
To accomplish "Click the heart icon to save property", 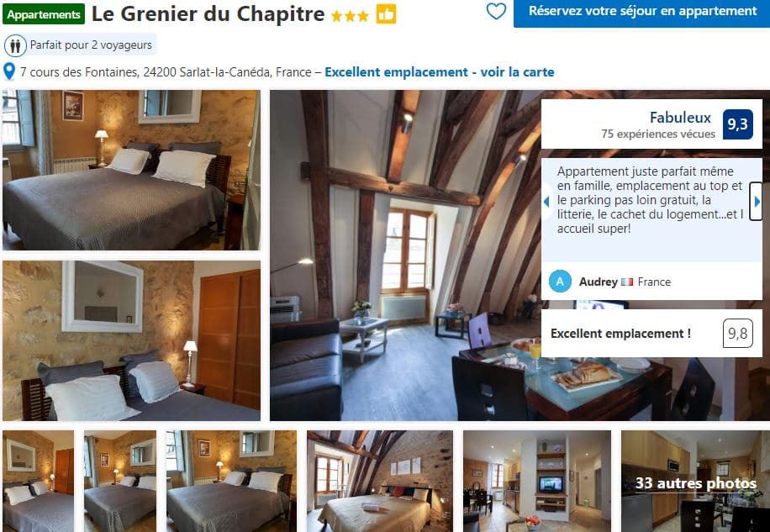I will point(496,11).
